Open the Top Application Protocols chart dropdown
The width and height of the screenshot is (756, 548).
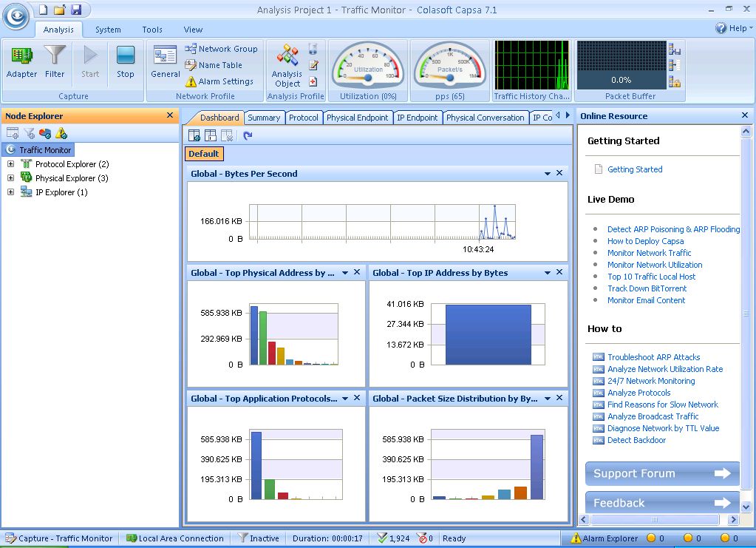coord(344,399)
